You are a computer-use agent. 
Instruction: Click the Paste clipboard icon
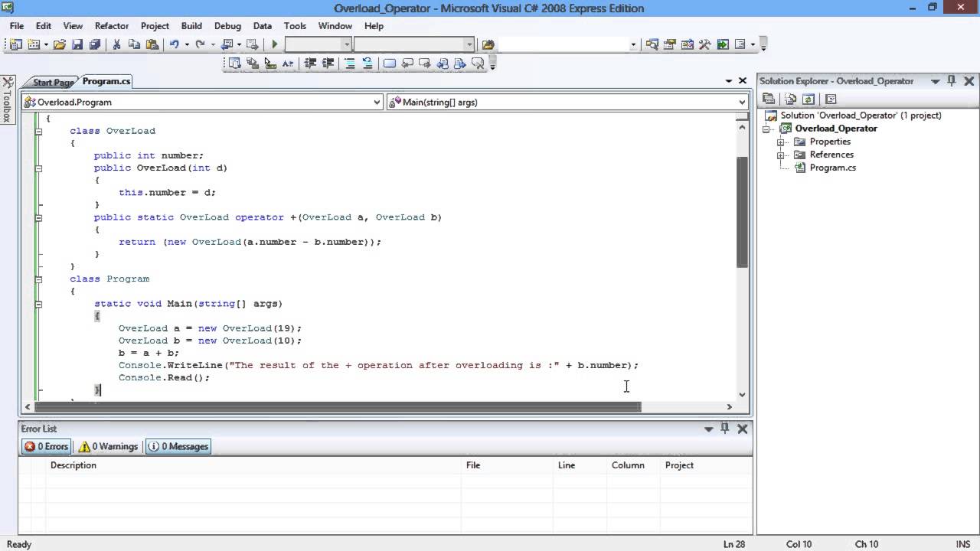pyautogui.click(x=152, y=44)
